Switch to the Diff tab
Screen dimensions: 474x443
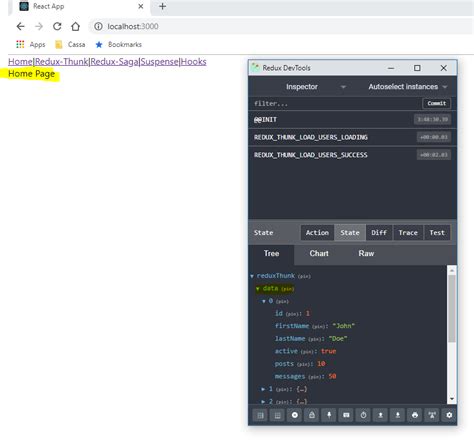click(x=379, y=233)
